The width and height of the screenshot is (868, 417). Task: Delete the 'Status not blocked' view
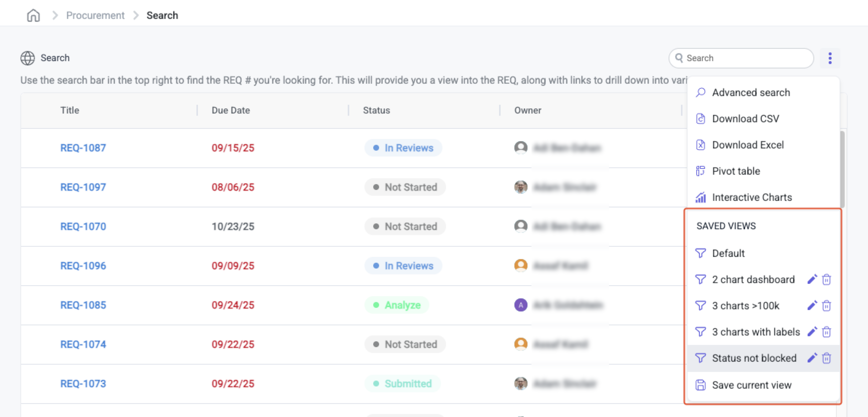[827, 358]
